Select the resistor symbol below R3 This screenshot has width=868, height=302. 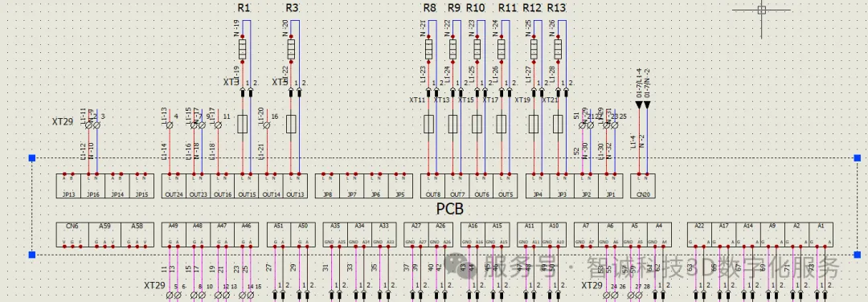[x=291, y=49]
